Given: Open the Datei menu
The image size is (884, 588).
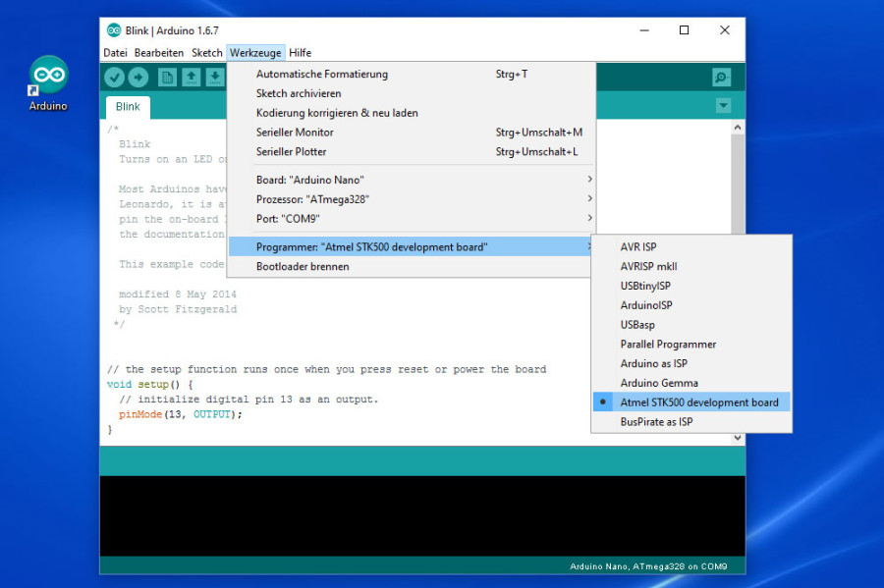Looking at the screenshot, I should pos(115,53).
